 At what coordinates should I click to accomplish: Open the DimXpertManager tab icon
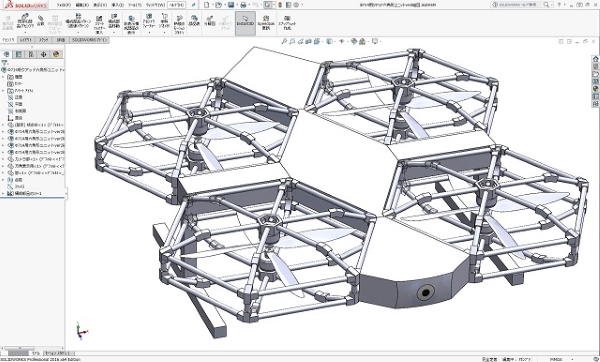click(43, 54)
